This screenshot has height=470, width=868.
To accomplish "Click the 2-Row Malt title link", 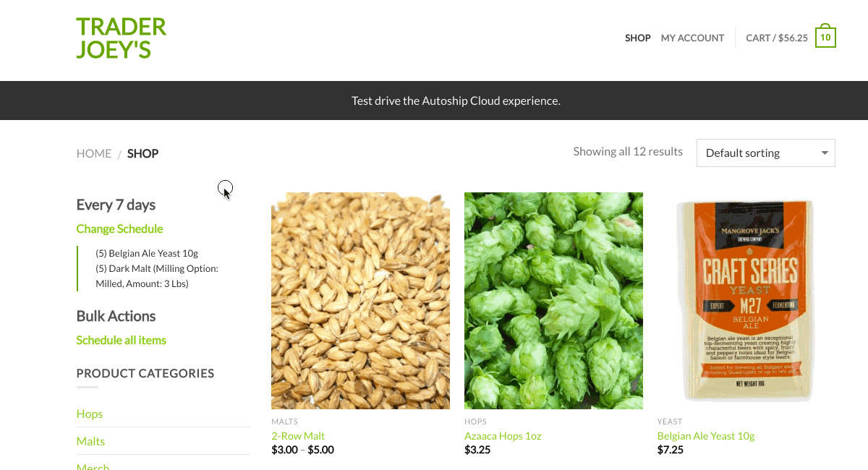I will (x=298, y=436).
